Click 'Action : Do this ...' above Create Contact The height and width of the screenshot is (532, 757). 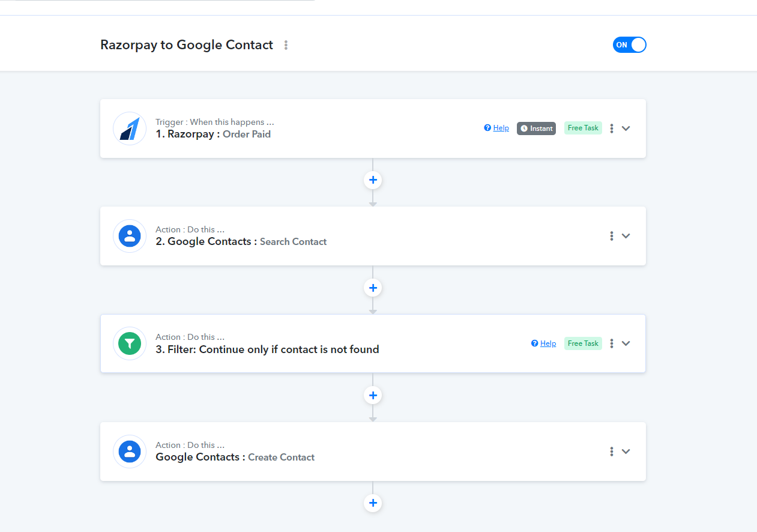click(190, 445)
